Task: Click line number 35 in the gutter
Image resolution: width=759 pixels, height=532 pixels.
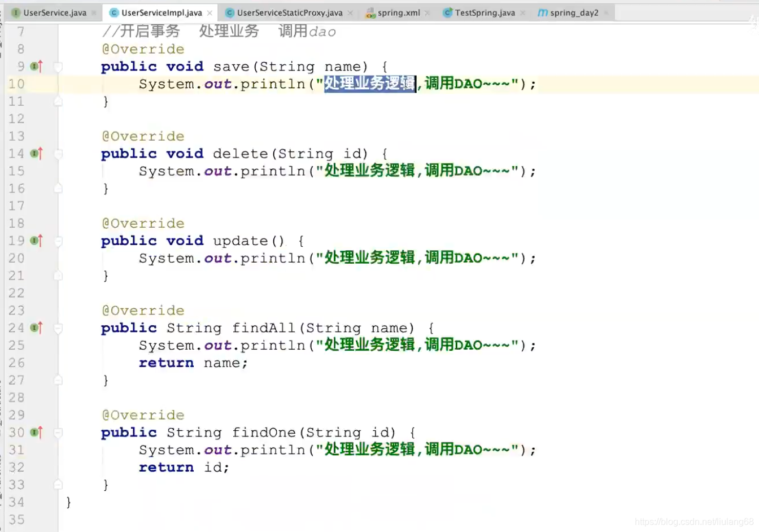Action: coord(16,520)
